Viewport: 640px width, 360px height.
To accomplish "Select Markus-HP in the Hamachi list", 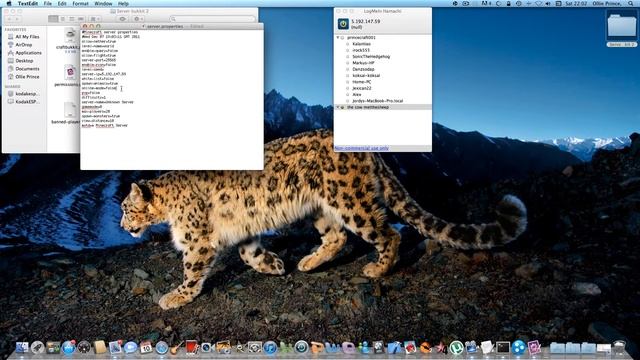I will click(363, 63).
